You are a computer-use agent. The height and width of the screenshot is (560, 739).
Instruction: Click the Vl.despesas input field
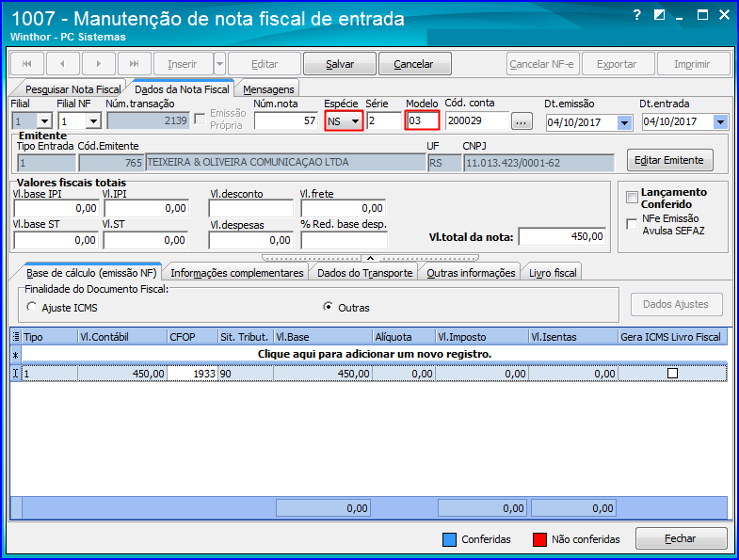(x=250, y=240)
